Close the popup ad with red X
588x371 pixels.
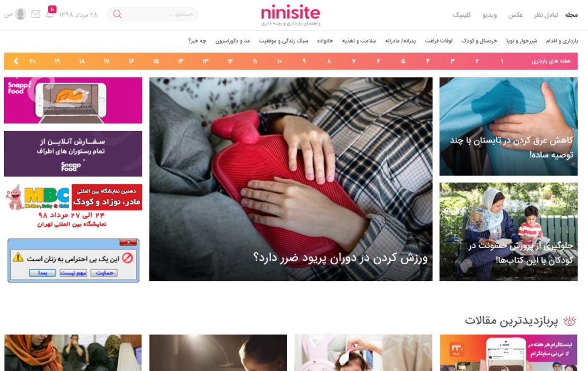pyautogui.click(x=128, y=242)
